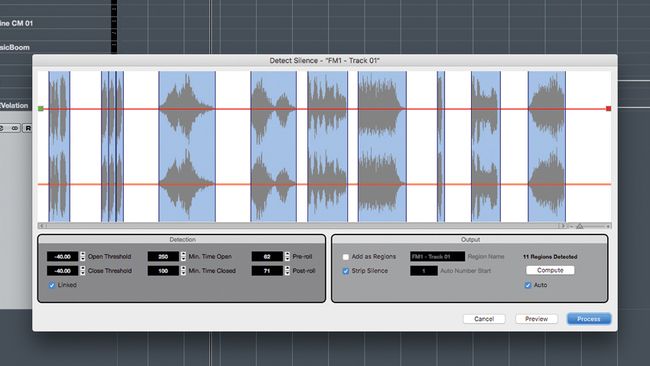Disable the Strip Silence checkbox

coord(346,271)
